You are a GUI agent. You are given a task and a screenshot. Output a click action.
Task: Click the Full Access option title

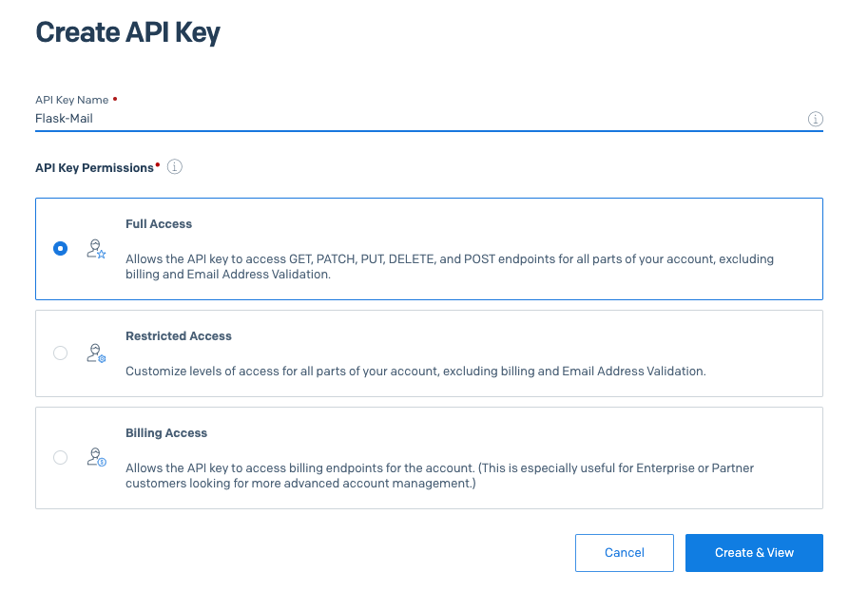coord(159,224)
